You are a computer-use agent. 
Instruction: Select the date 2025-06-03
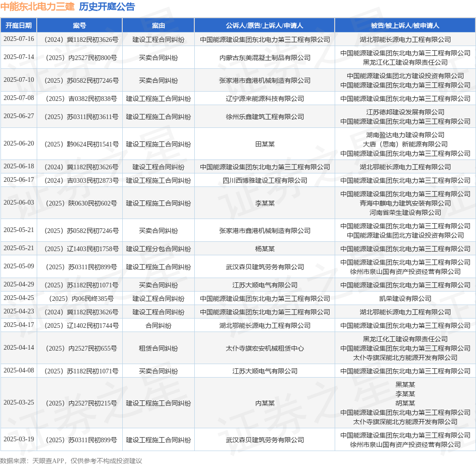click(x=19, y=203)
